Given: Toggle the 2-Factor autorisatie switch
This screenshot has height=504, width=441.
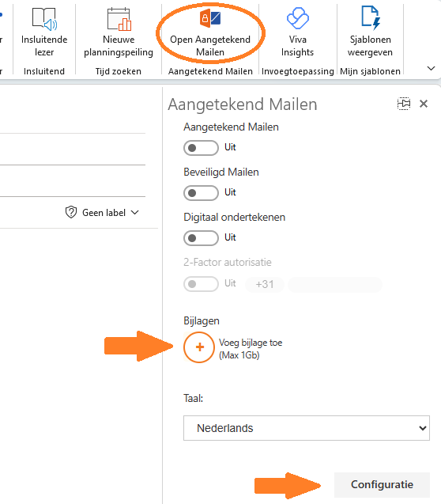Looking at the screenshot, I should [x=201, y=284].
